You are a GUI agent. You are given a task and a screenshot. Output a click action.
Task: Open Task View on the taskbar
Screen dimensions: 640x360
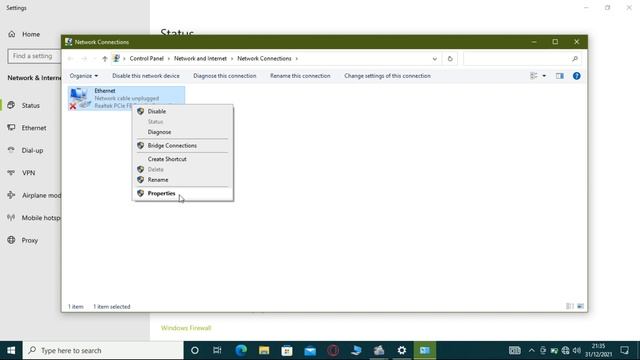point(217,350)
